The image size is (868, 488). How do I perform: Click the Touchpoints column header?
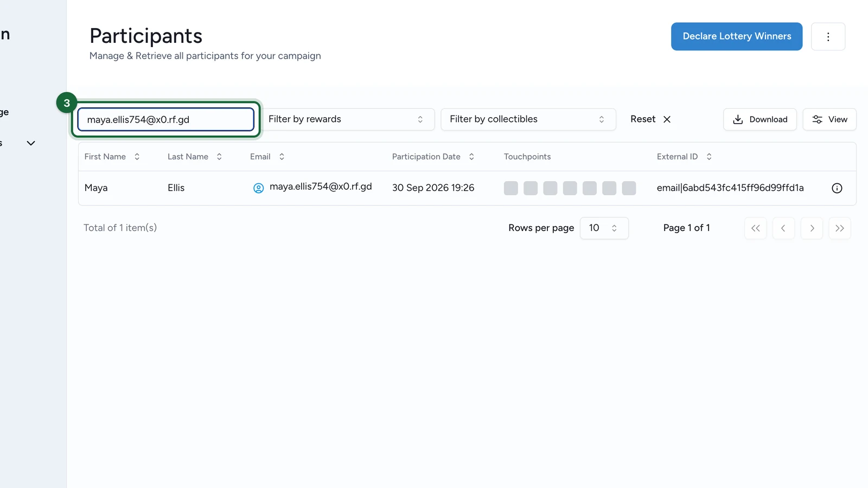tap(527, 157)
